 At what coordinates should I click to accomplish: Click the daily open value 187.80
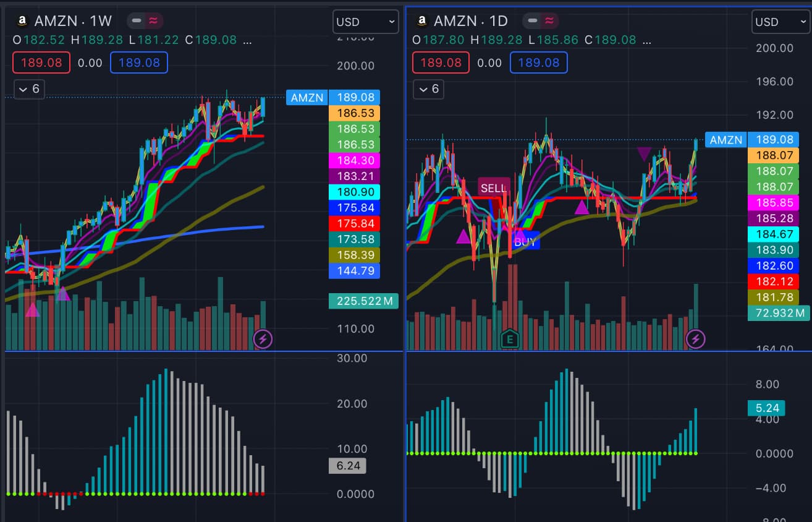pos(444,40)
